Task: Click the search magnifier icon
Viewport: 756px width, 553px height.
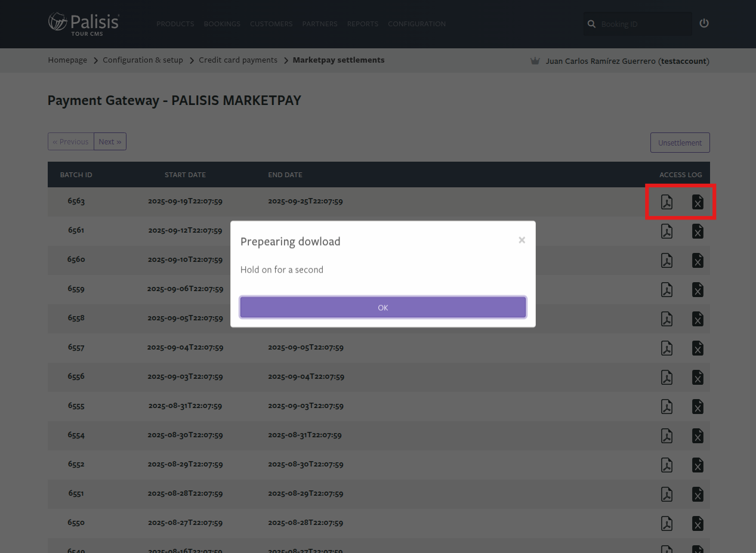Action: click(592, 24)
